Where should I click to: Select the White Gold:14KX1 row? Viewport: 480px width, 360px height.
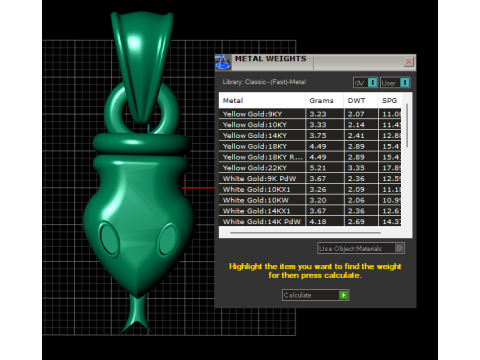310,211
